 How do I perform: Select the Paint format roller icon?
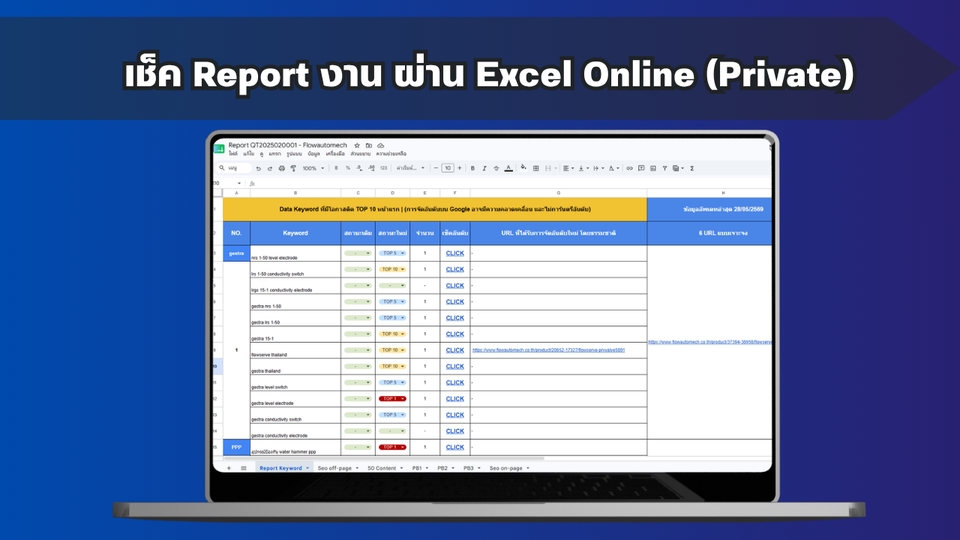click(x=293, y=168)
